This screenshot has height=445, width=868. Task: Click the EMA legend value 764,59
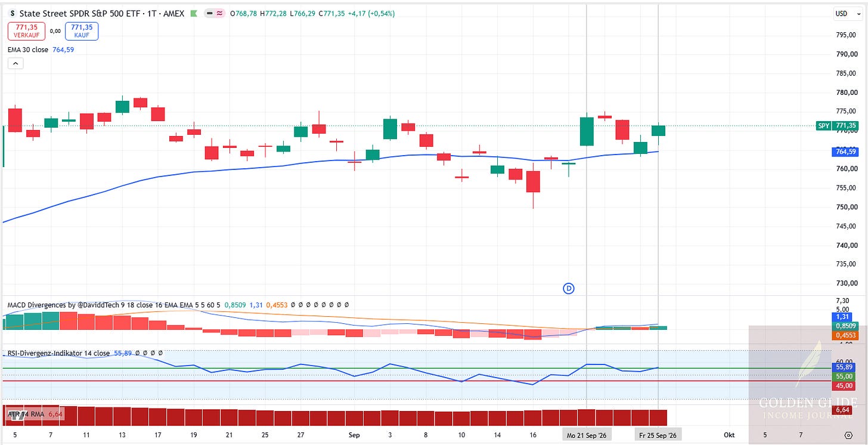pyautogui.click(x=63, y=50)
